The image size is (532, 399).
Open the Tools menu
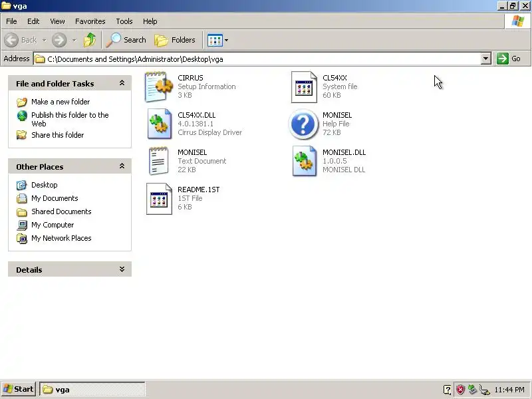pyautogui.click(x=124, y=21)
